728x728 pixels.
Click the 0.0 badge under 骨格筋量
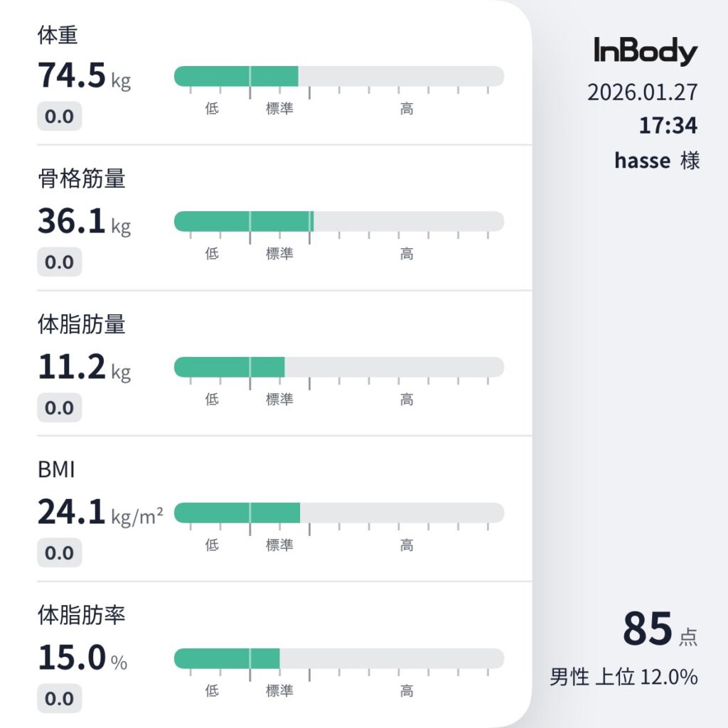[59, 262]
